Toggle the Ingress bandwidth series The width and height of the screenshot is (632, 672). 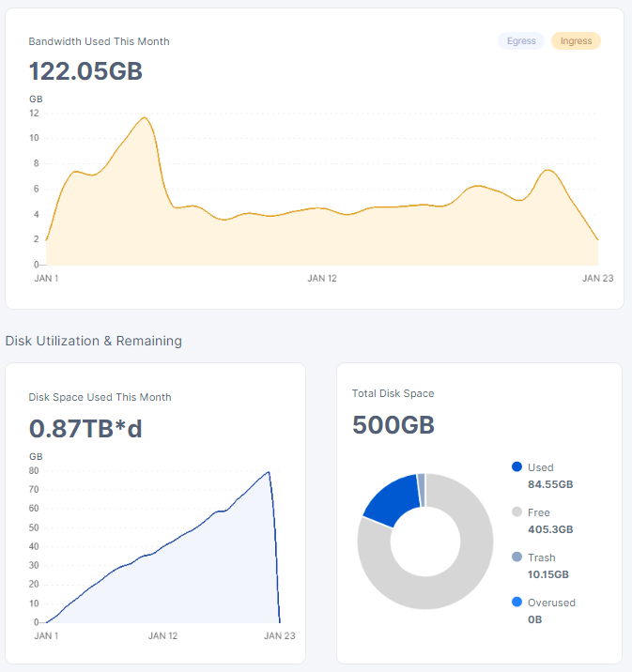point(575,41)
